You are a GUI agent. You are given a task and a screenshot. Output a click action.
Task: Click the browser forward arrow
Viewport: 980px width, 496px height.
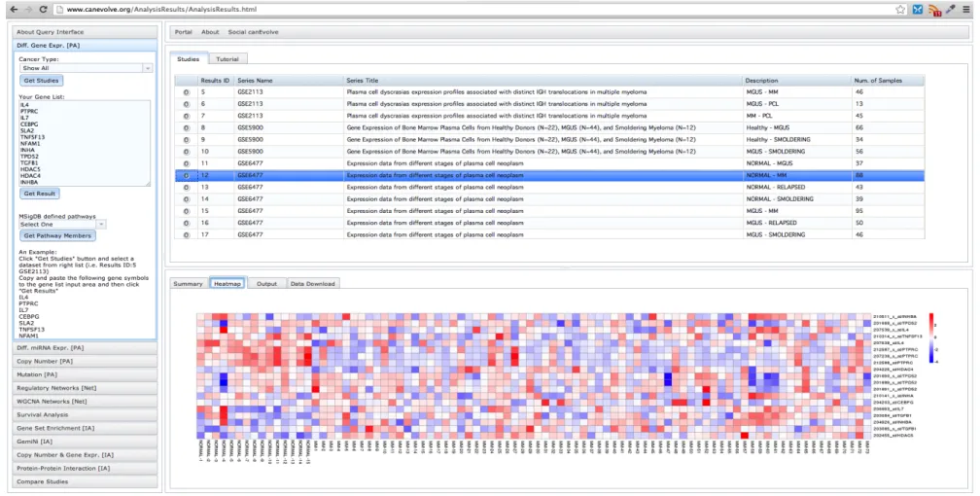pos(28,10)
